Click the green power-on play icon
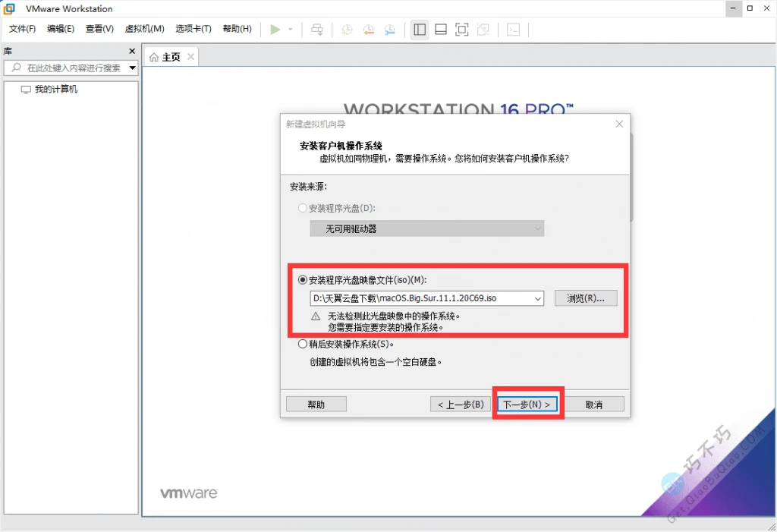 (x=275, y=30)
